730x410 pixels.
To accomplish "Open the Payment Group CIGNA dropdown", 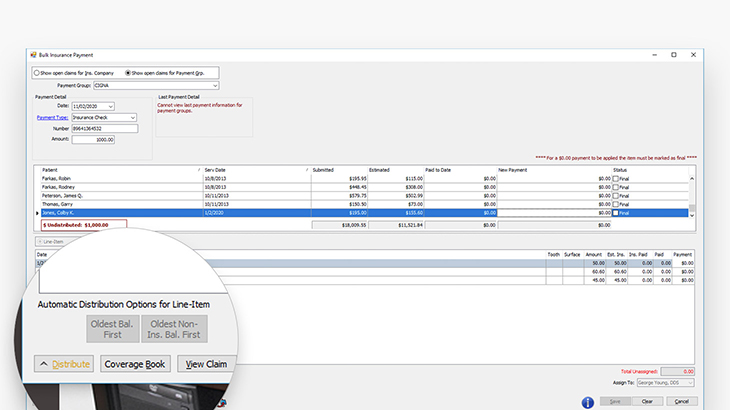I will coord(214,86).
